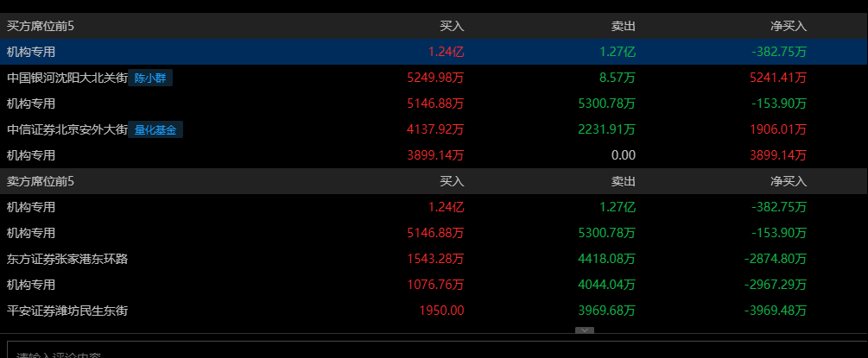The image size is (868, 358).
Task: Click the small chevron below the seller table
Action: [x=585, y=330]
